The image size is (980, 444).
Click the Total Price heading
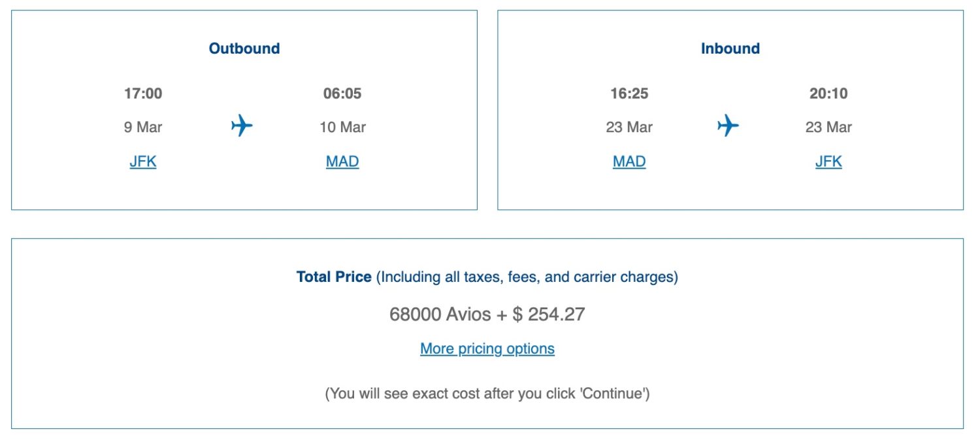[334, 277]
